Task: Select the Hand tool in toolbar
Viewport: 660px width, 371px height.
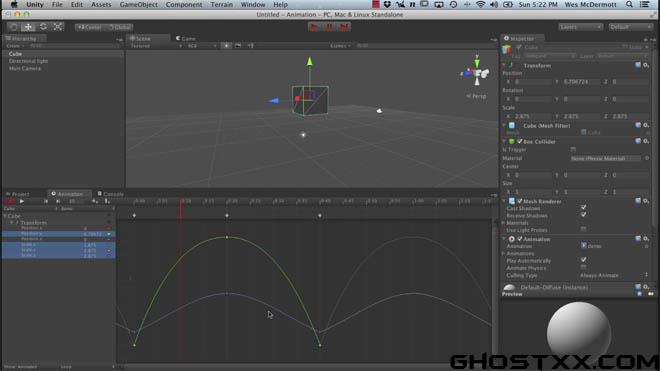Action: [x=13, y=27]
